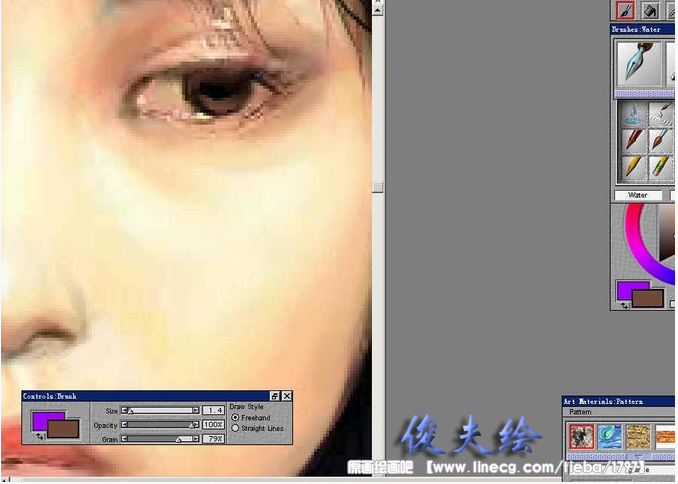The height and width of the screenshot is (484, 678).
Task: Click the vertical scrollbar thumb
Action: pyautogui.click(x=377, y=187)
